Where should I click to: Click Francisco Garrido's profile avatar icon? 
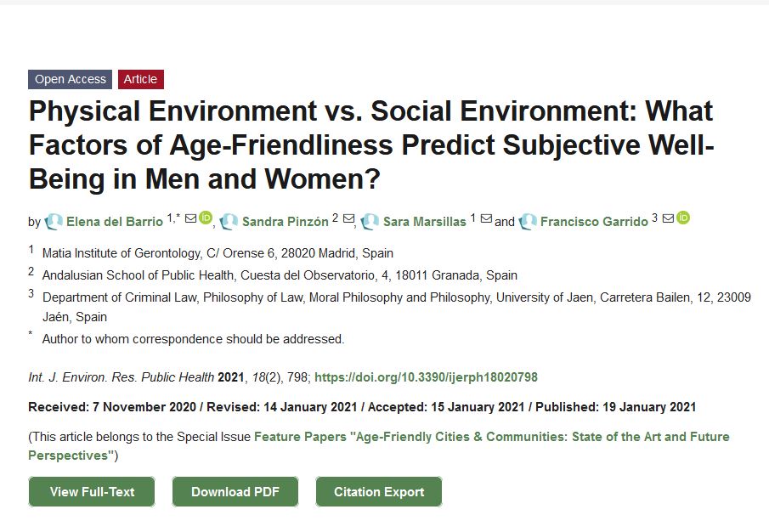coord(528,222)
